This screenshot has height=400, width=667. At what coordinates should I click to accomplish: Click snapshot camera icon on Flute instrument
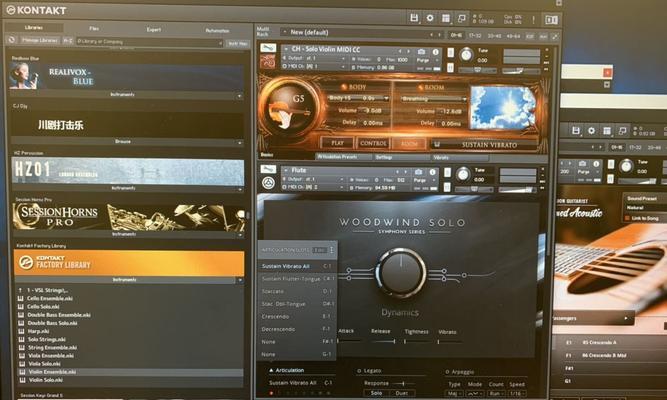point(419,171)
